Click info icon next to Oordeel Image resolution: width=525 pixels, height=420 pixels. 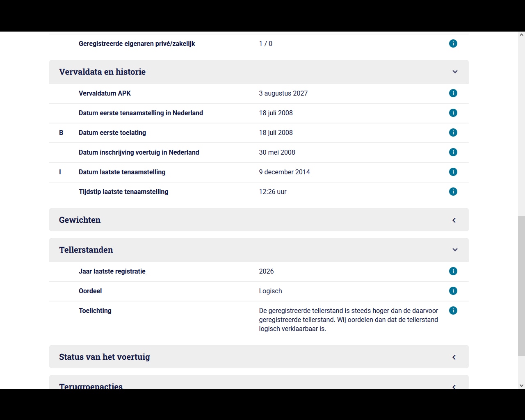tap(453, 291)
